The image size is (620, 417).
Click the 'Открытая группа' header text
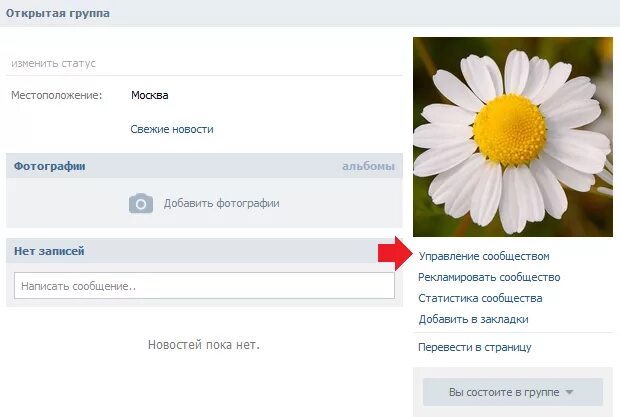tap(58, 13)
